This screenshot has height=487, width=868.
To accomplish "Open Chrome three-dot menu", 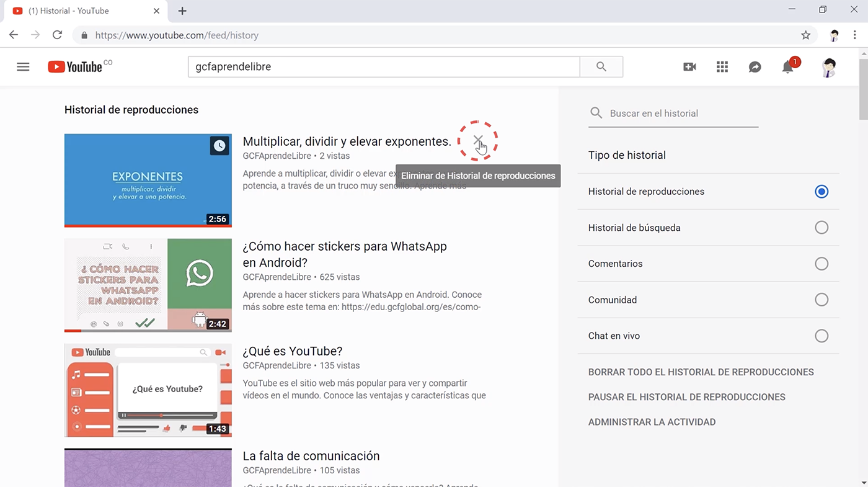I will (x=855, y=35).
